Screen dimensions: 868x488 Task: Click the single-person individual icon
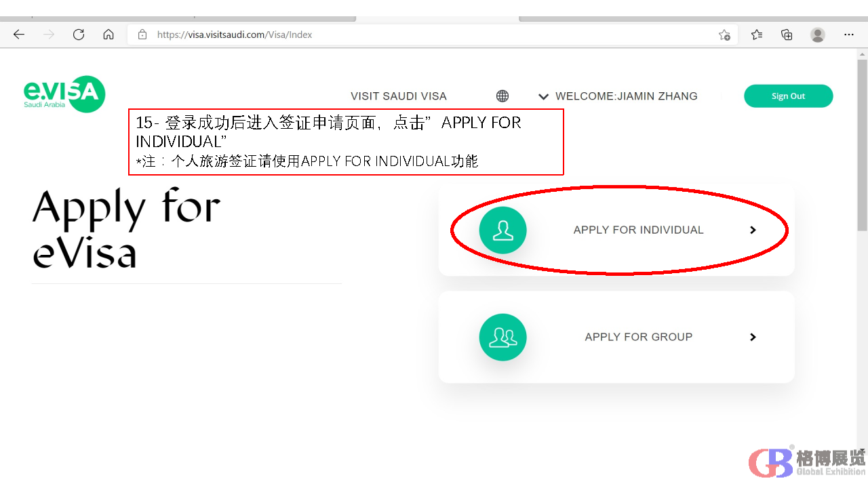[x=502, y=230]
